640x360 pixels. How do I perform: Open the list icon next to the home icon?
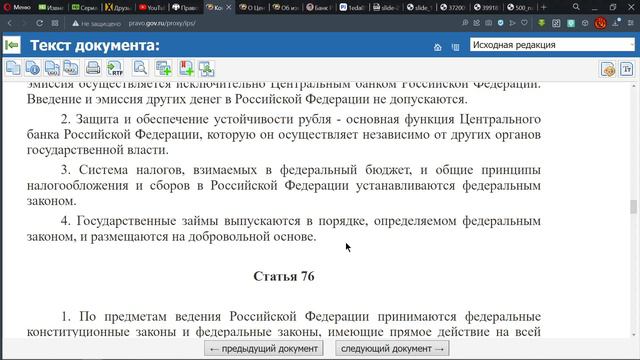456,47
